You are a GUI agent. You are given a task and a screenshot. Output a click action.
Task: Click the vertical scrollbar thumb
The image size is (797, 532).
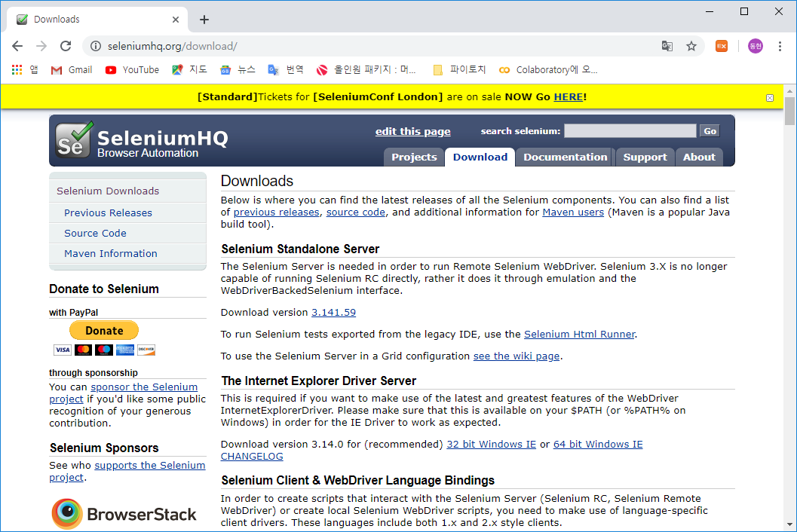point(789,111)
